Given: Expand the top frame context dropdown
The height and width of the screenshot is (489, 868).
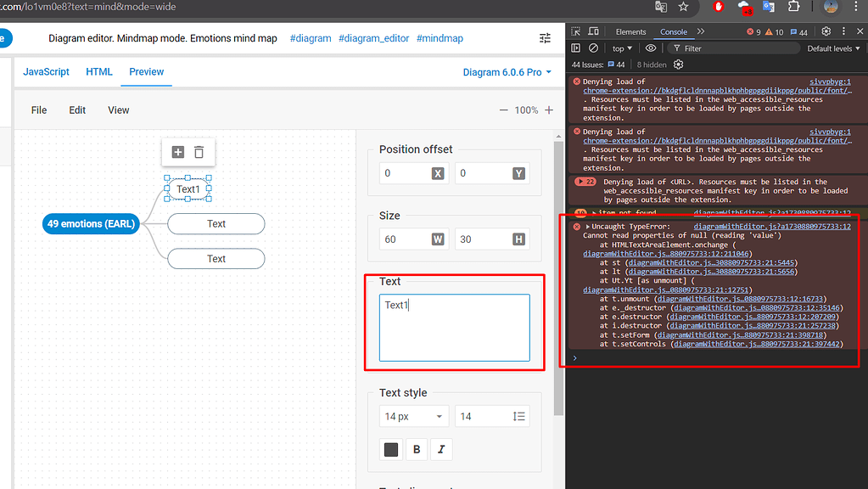Looking at the screenshot, I should pyautogui.click(x=620, y=48).
